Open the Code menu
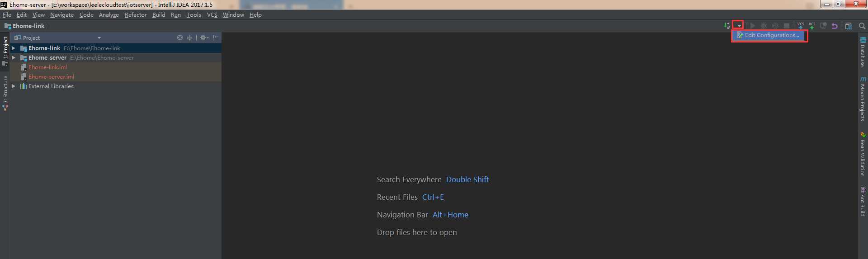Screen dimensions: 868x259 pos(86,15)
